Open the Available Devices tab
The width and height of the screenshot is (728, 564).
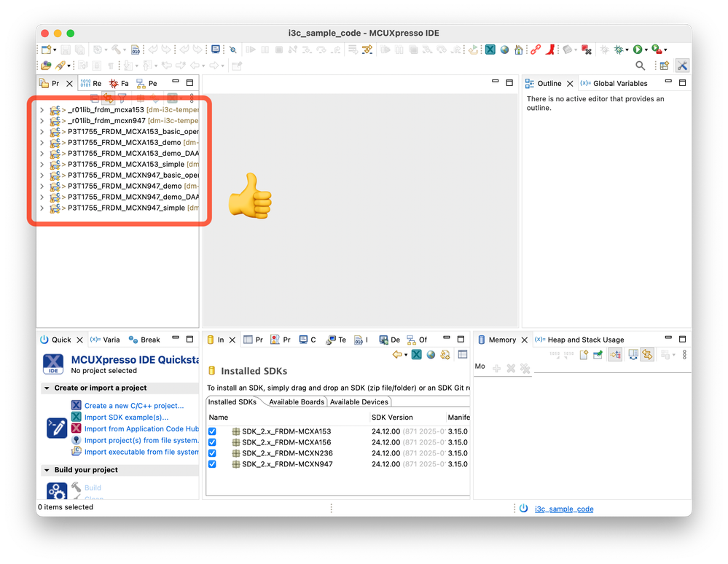click(359, 402)
